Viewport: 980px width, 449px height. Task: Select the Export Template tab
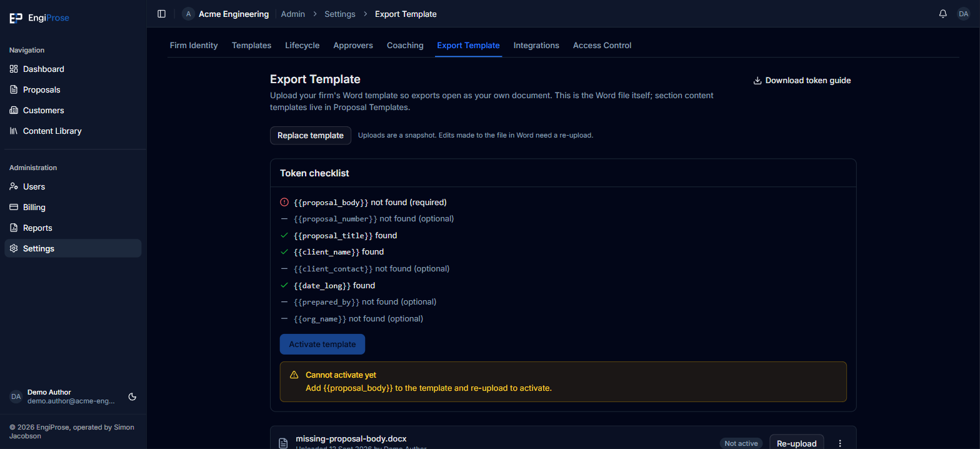468,45
